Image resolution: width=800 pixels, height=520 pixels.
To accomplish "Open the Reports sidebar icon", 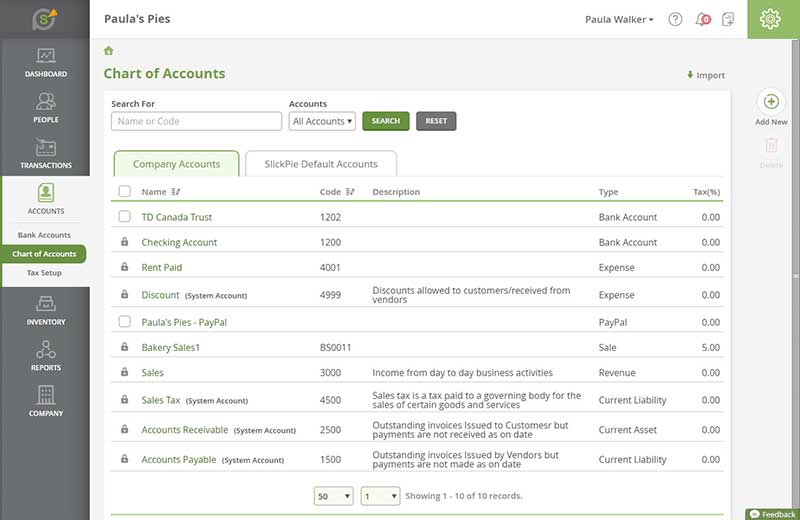I will coord(45,352).
